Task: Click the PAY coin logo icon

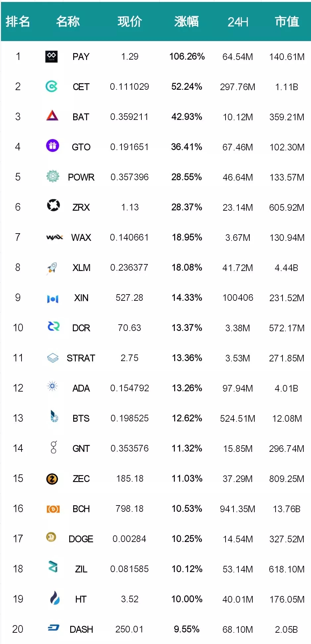Action: (x=51, y=57)
